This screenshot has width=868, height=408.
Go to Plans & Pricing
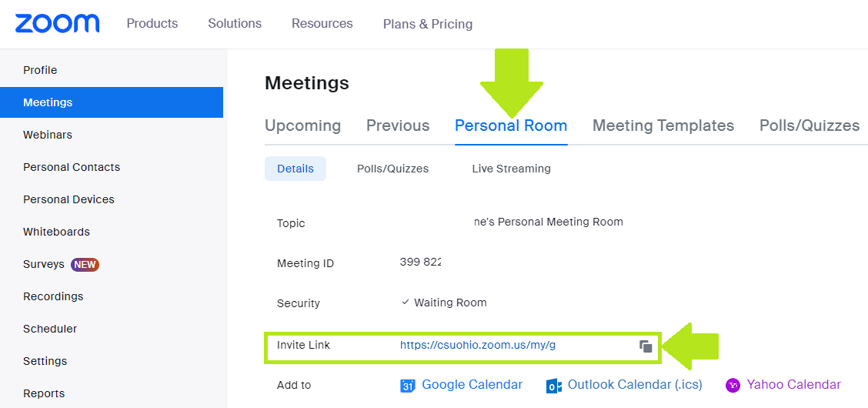pyautogui.click(x=428, y=24)
